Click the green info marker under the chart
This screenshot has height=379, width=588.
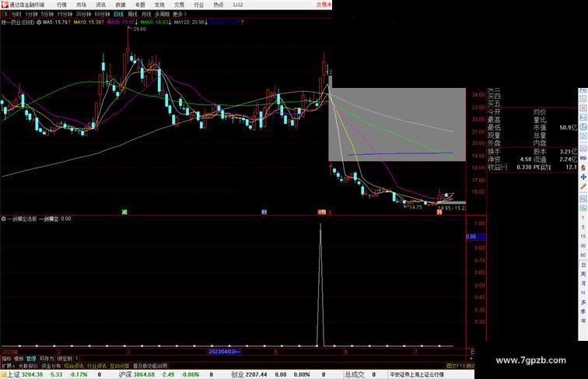[x=124, y=212]
